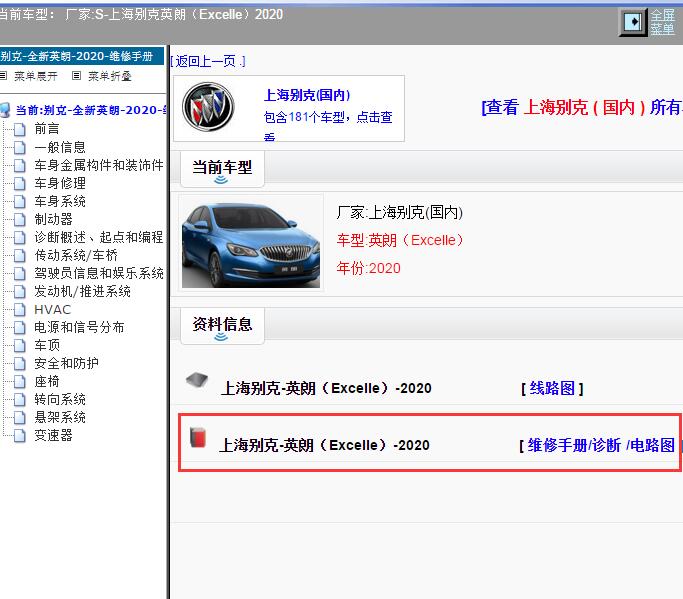Open the 维修手册/诊断/电路图 link
Screen dimensions: 683x599
599,446
